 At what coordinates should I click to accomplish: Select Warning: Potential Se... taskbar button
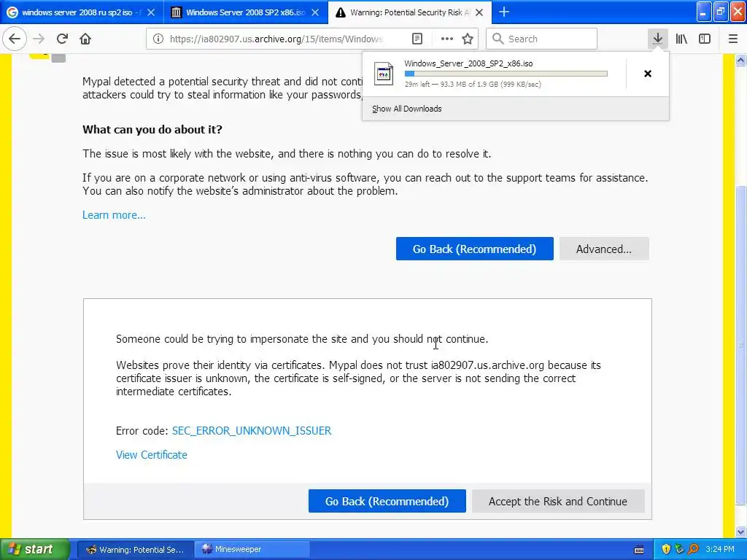click(135, 550)
